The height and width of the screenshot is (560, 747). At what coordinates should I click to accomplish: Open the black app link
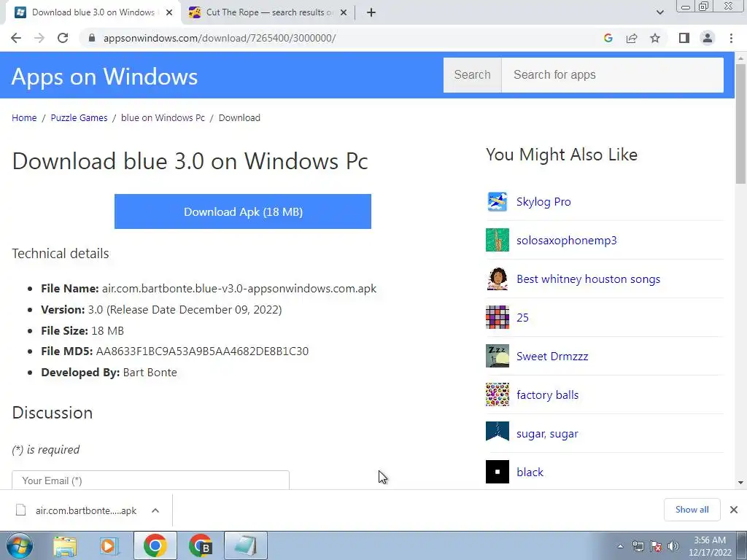click(x=530, y=472)
